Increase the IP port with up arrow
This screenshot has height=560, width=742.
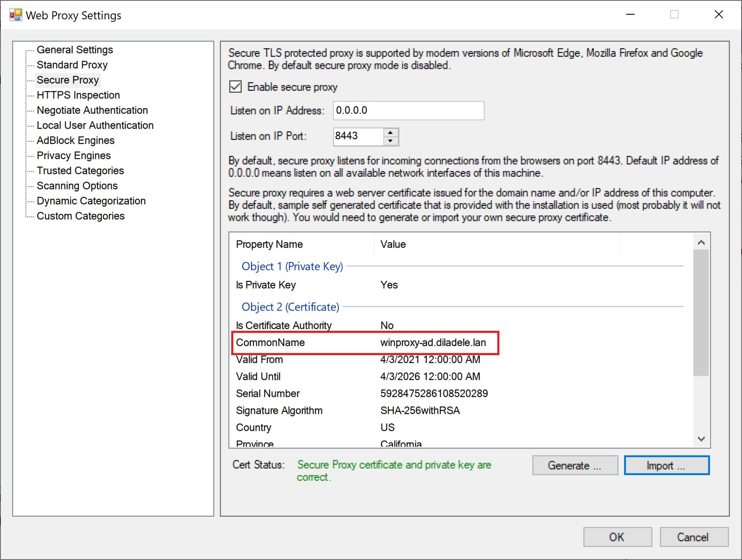click(x=391, y=132)
